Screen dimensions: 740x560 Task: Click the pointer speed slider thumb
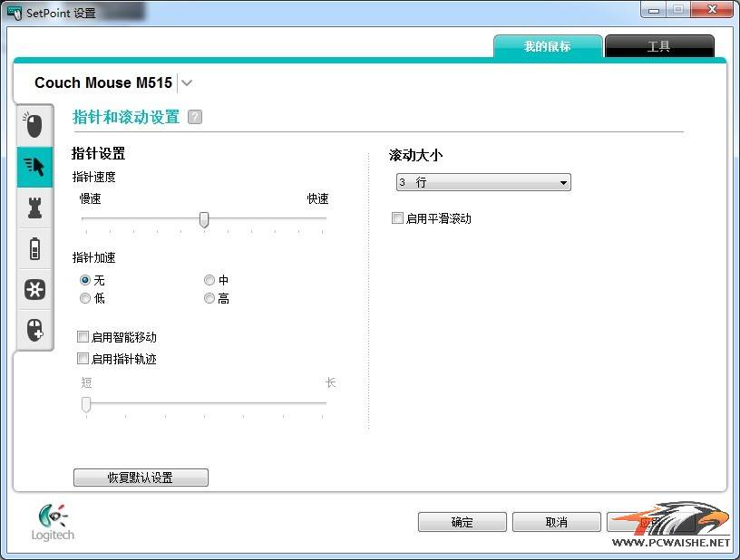(204, 219)
